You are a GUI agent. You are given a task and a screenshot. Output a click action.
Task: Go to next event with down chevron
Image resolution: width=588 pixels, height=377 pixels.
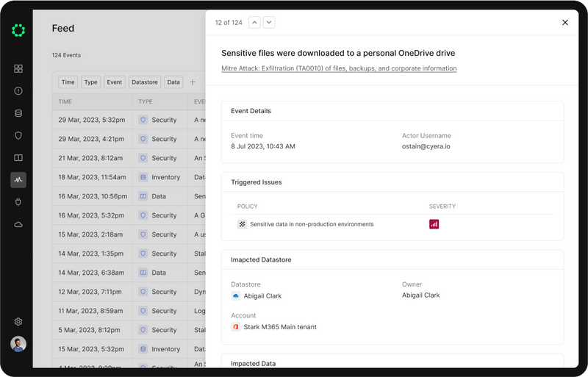pyautogui.click(x=269, y=23)
